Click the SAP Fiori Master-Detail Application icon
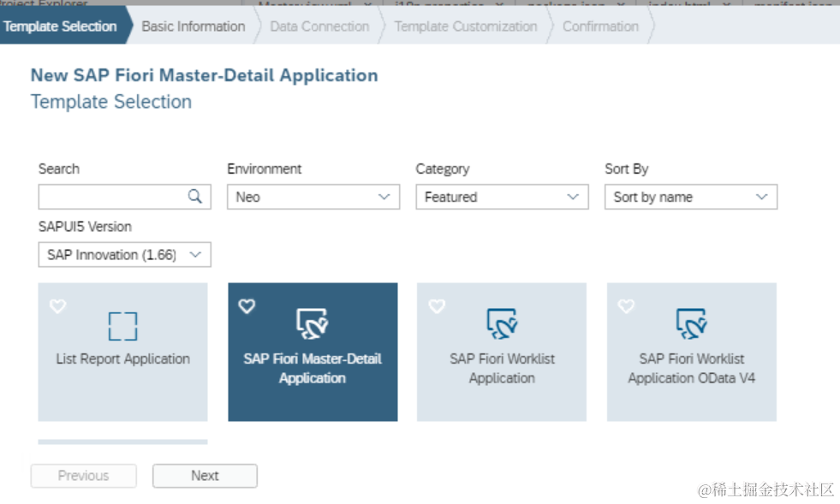 pyautogui.click(x=313, y=323)
